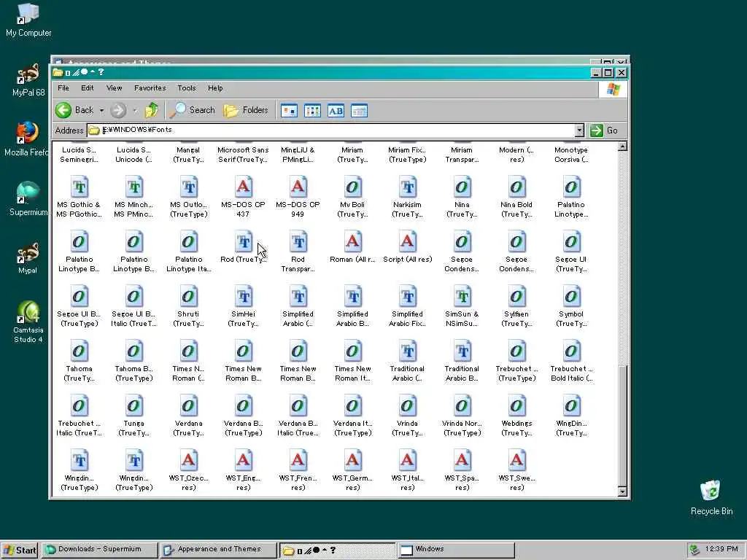The height and width of the screenshot is (560, 747).
Task: Open the Back history dropdown arrow
Action: click(101, 111)
